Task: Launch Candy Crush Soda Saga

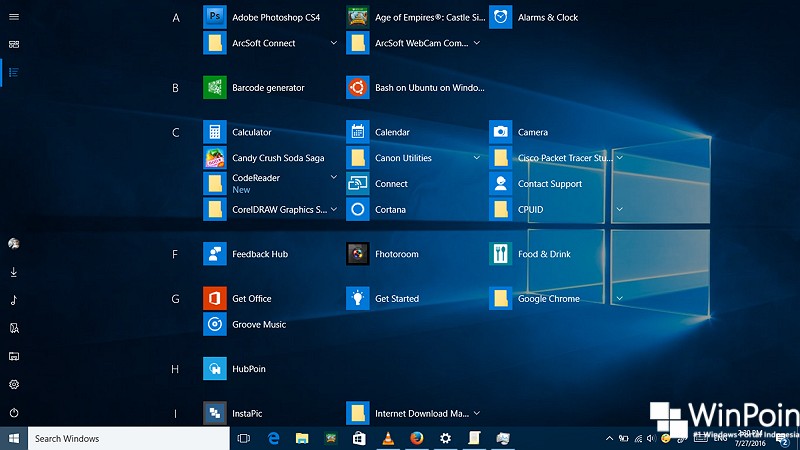Action: pos(265,158)
